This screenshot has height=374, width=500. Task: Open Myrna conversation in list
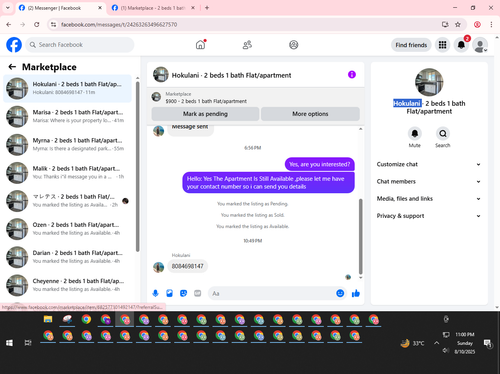[68, 144]
